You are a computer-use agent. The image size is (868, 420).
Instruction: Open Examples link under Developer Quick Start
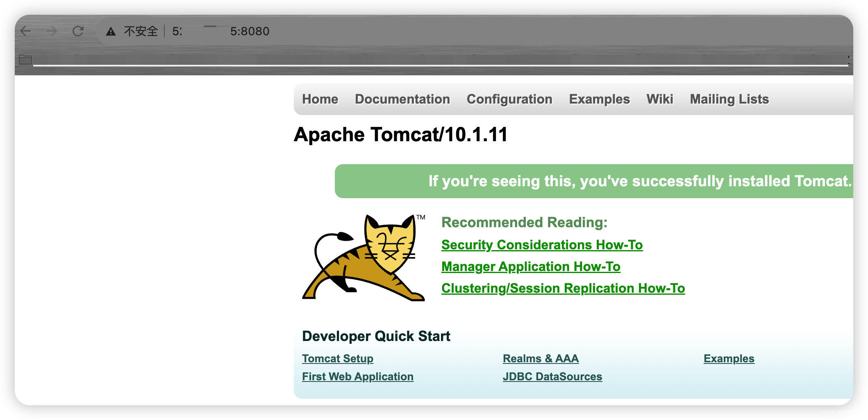click(729, 359)
